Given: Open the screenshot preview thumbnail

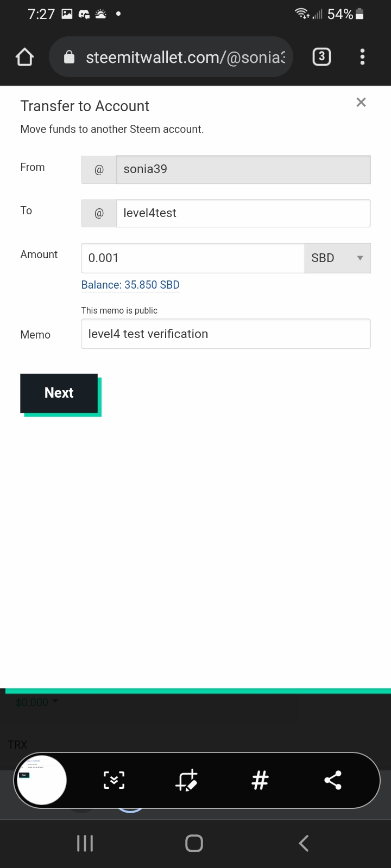Looking at the screenshot, I should pos(42,780).
